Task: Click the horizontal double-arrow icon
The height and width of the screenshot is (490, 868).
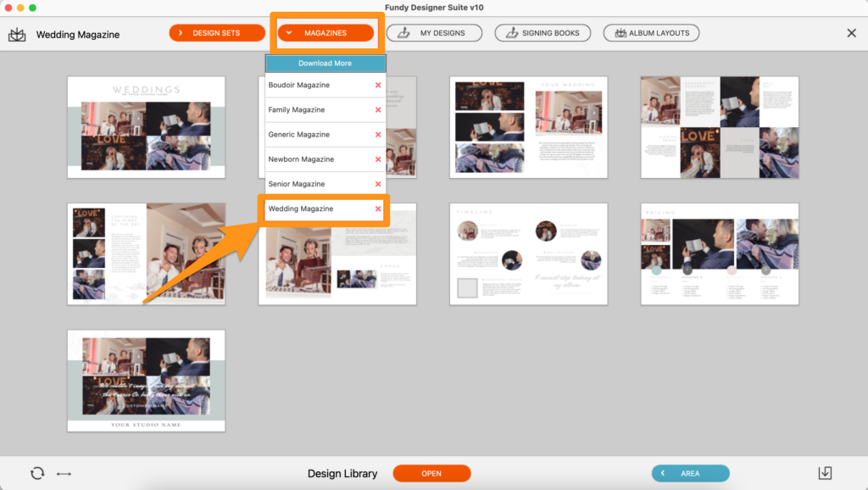Action: click(x=64, y=474)
